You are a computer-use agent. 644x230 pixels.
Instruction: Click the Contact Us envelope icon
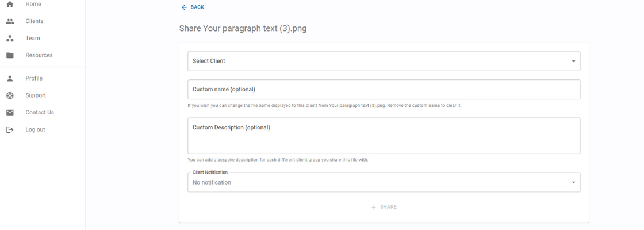pos(10,113)
